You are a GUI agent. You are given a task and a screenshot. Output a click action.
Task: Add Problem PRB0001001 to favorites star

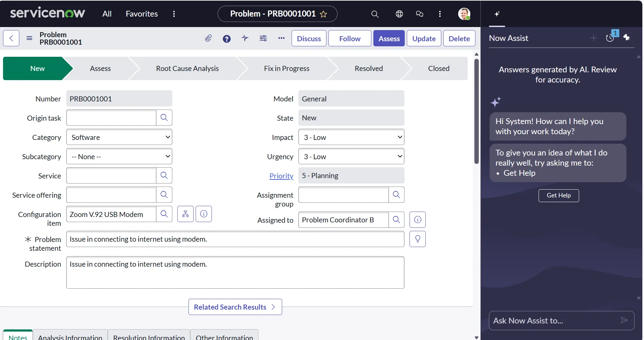[323, 14]
